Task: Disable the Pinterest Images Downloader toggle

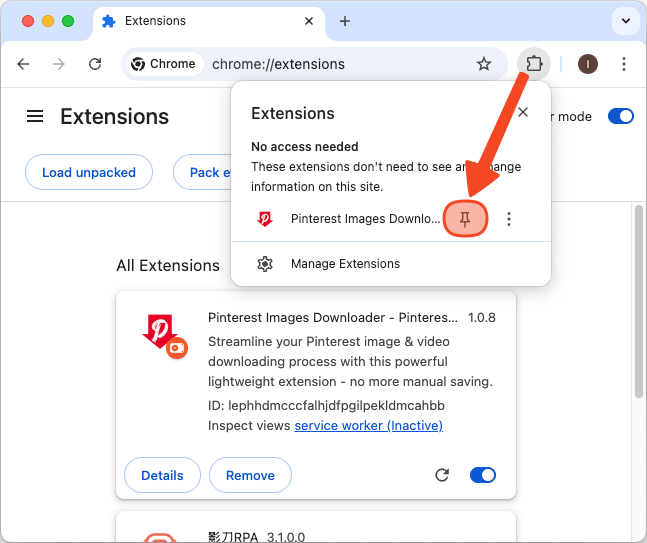Action: click(x=483, y=475)
